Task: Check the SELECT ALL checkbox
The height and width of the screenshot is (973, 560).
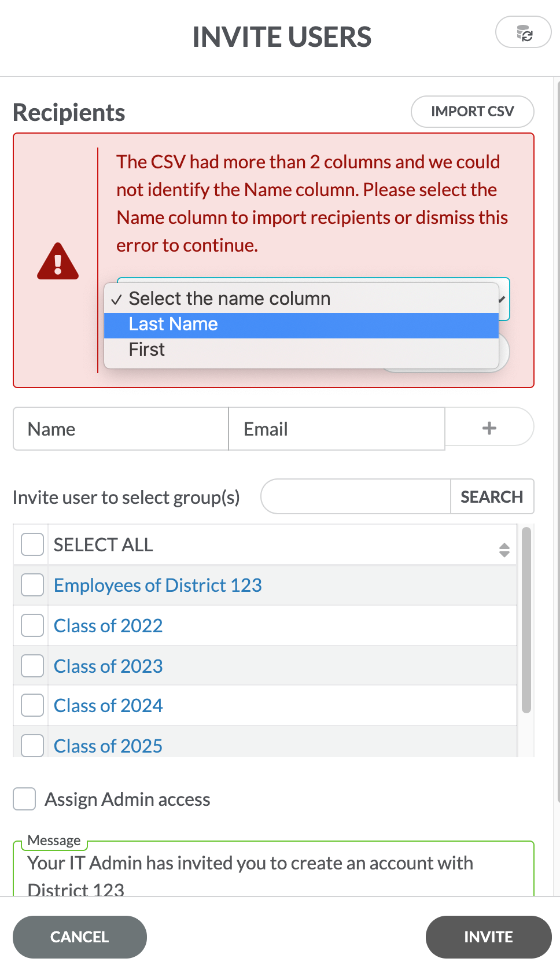Action: [x=32, y=544]
